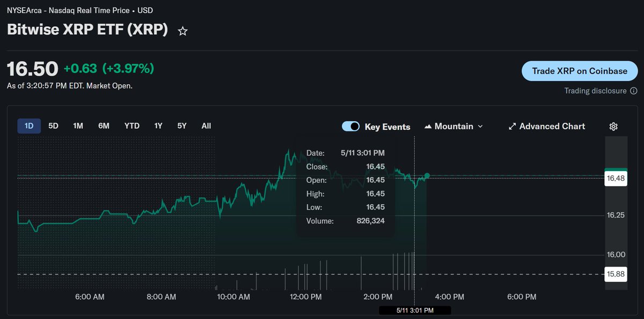Click the 4:00 PM axis label
The image size is (644, 319).
tap(450, 296)
